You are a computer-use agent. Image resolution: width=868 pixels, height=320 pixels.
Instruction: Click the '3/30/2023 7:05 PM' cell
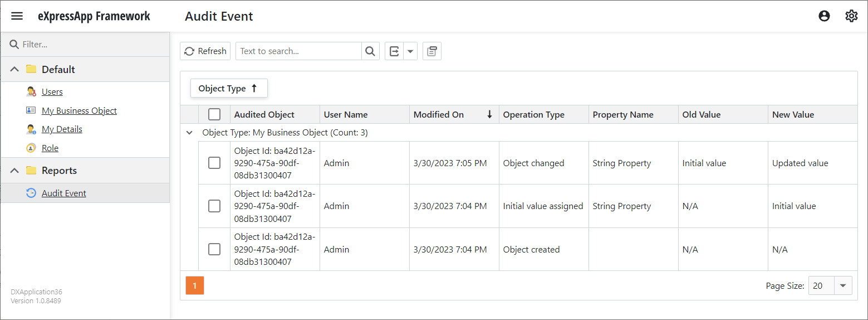pyautogui.click(x=454, y=163)
